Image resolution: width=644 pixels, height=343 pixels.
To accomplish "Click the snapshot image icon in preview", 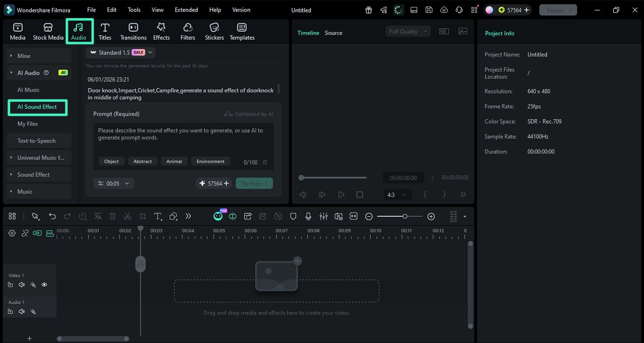I will (x=463, y=31).
